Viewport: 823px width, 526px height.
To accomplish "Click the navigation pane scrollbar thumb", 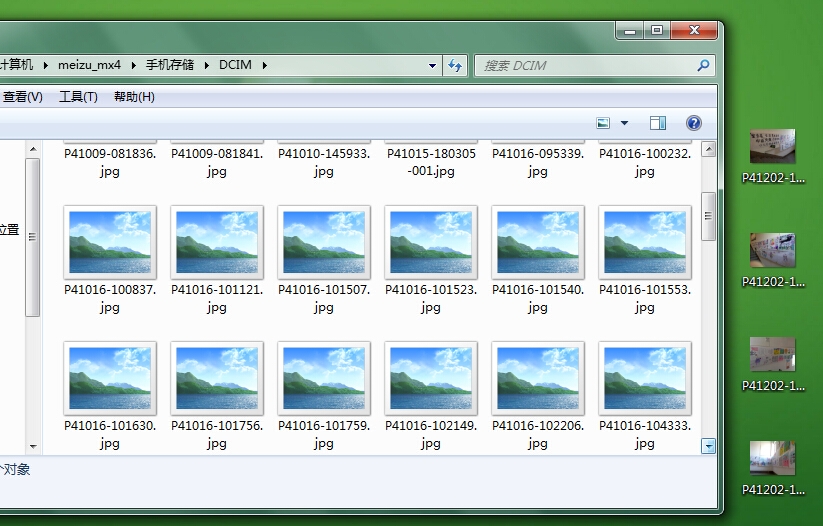I will point(33,237).
